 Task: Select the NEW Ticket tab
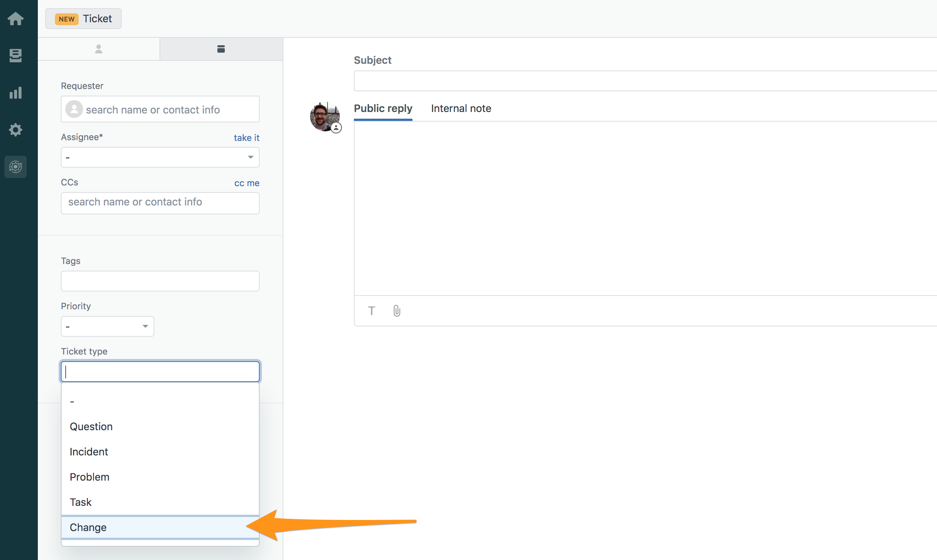click(x=83, y=19)
